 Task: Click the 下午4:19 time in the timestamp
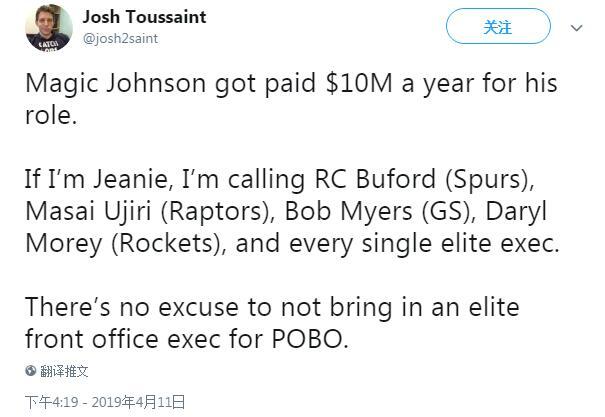tap(52, 402)
